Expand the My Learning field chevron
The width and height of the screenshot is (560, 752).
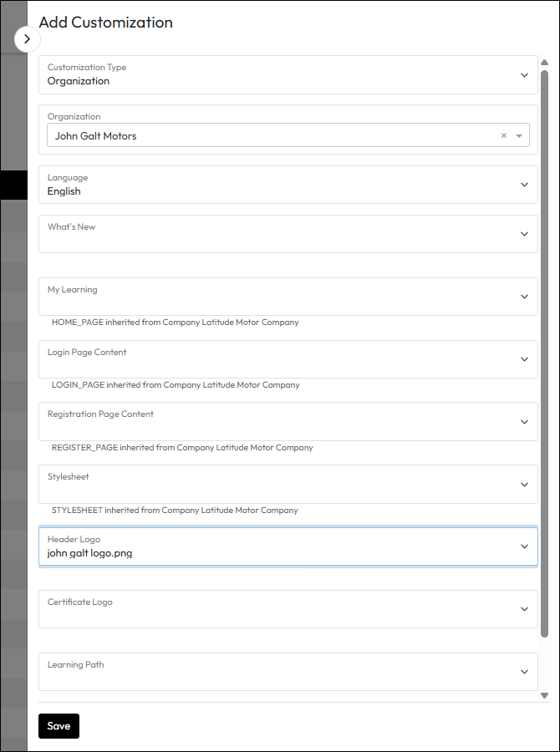pyautogui.click(x=524, y=297)
